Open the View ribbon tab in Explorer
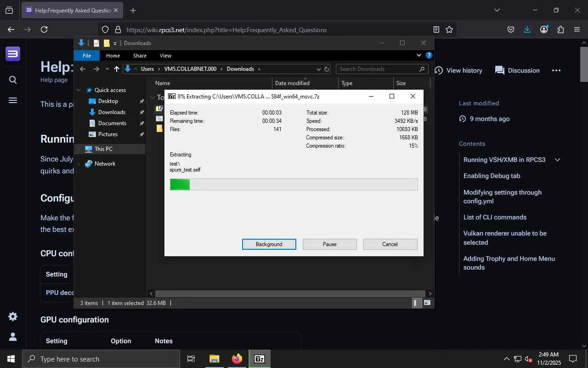This screenshot has height=368, width=588. pyautogui.click(x=165, y=56)
